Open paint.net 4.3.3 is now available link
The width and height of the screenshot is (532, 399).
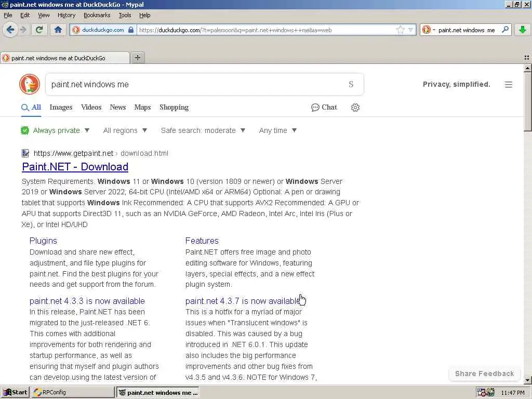pyautogui.click(x=87, y=301)
